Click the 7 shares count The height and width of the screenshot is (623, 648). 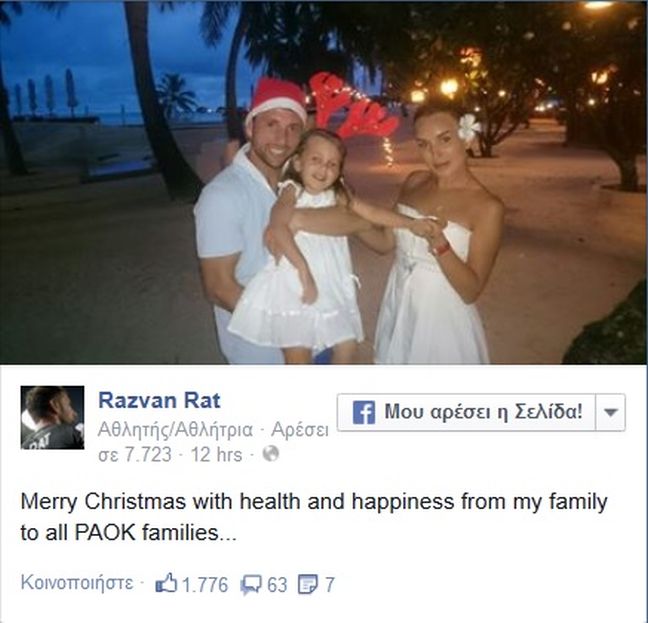329,585
